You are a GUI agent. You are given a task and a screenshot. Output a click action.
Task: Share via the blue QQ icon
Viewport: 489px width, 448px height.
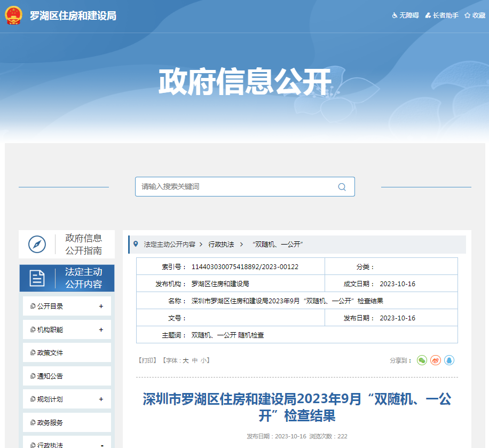point(449,360)
